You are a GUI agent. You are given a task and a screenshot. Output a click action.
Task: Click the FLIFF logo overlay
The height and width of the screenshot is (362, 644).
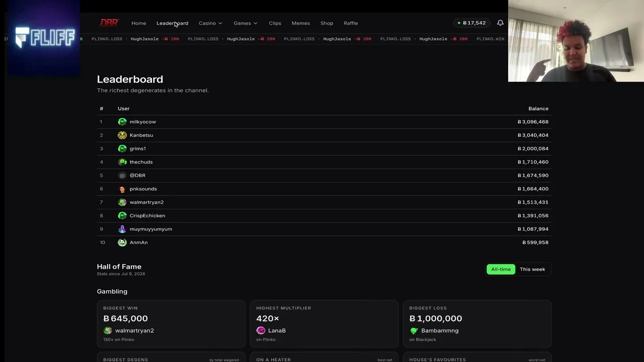coord(44,37)
